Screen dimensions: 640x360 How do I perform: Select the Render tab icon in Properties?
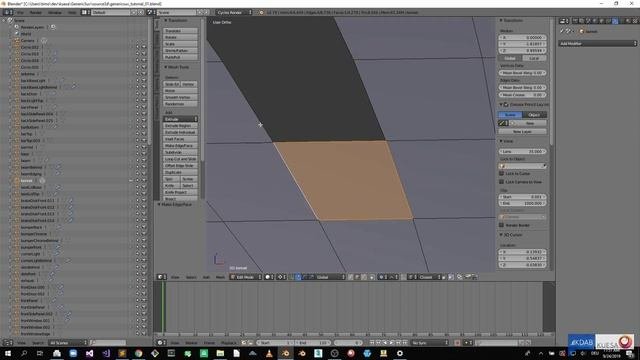575,20
